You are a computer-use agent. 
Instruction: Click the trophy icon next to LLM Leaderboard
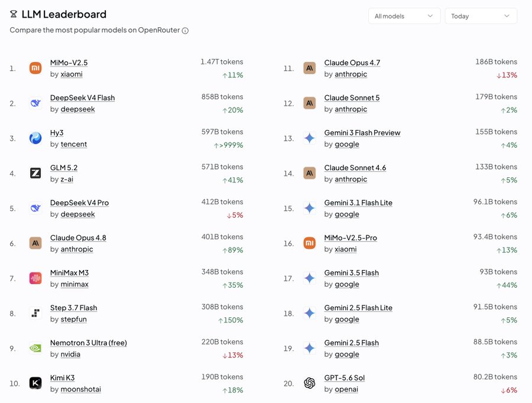tap(13, 14)
